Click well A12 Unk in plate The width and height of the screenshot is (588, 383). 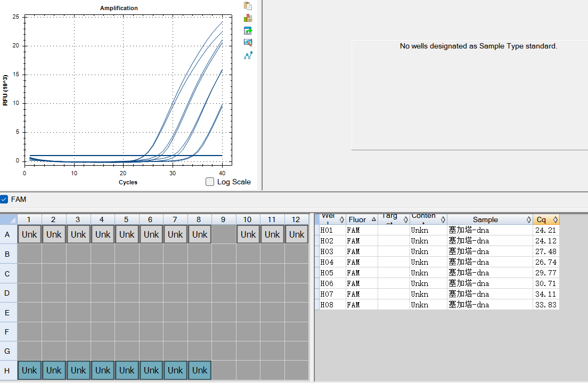pyautogui.click(x=297, y=234)
